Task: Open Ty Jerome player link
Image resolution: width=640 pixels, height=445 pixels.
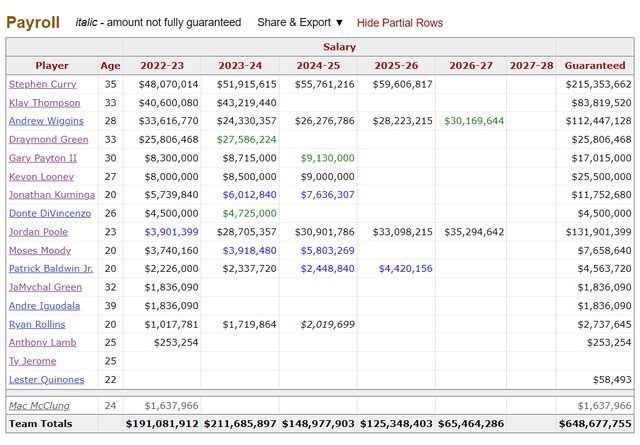Action: [x=33, y=361]
